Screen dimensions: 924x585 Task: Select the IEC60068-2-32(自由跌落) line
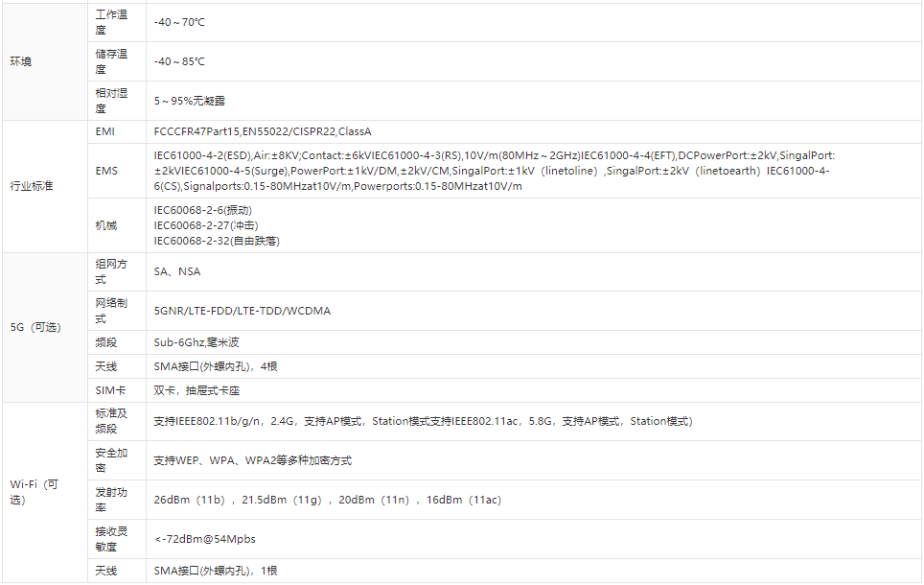[x=217, y=241]
